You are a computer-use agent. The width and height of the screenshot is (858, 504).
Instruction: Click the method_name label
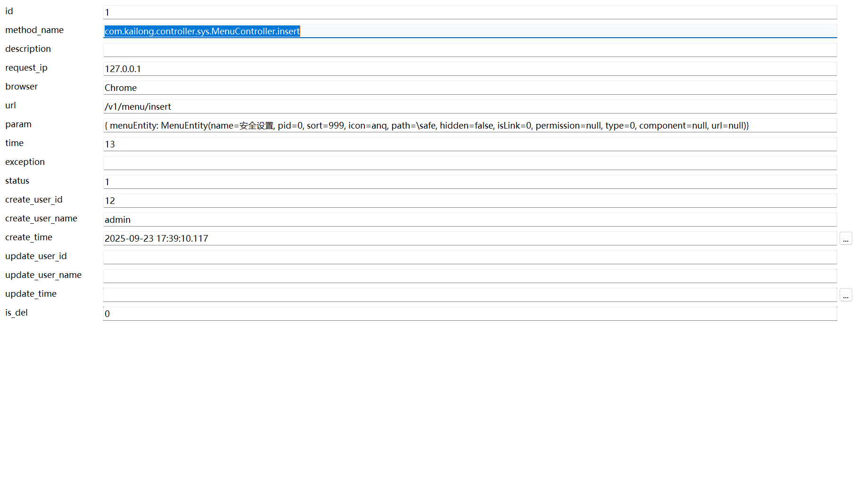click(x=34, y=30)
